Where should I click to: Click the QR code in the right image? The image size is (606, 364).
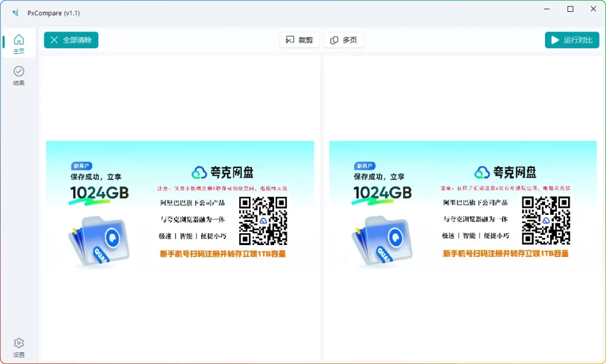(546, 221)
